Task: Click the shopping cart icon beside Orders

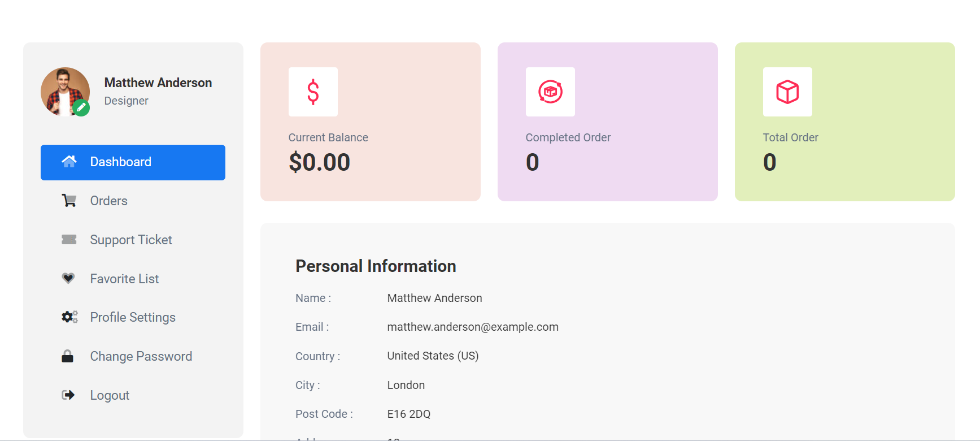Action: click(69, 201)
